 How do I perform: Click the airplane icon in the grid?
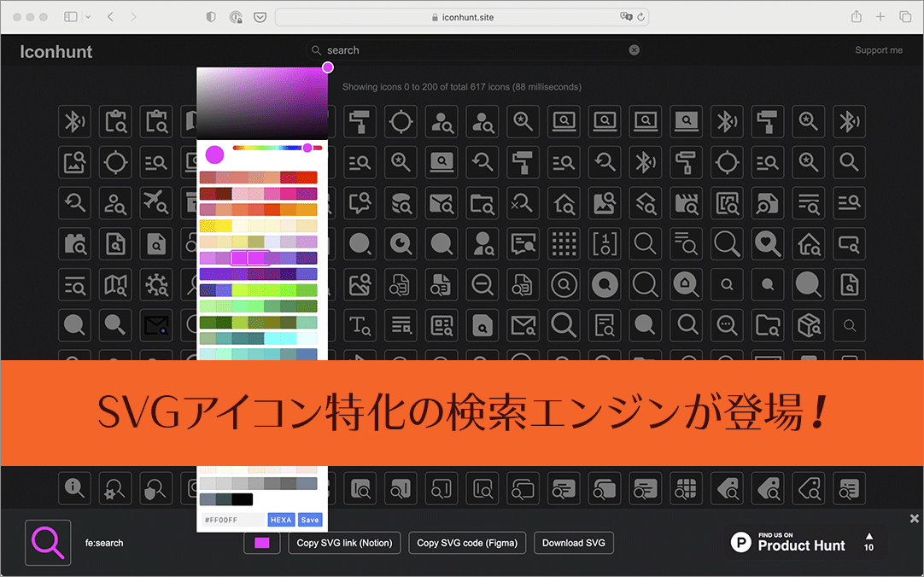click(x=156, y=202)
